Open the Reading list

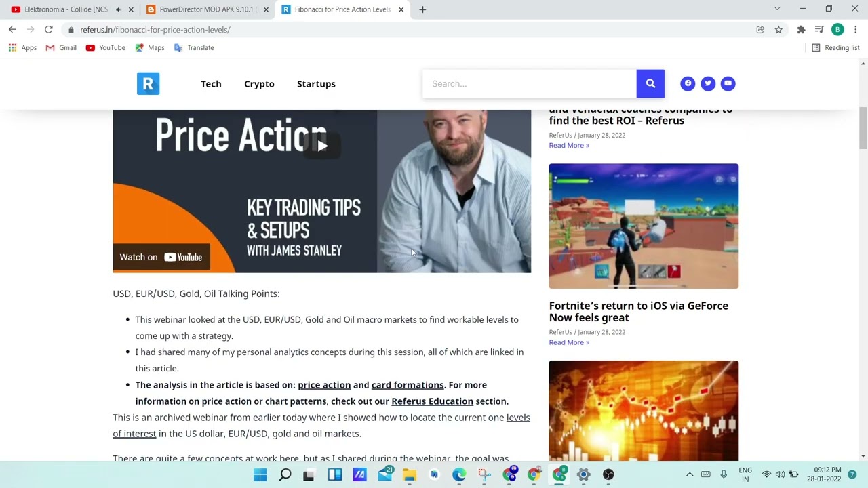pyautogui.click(x=835, y=48)
